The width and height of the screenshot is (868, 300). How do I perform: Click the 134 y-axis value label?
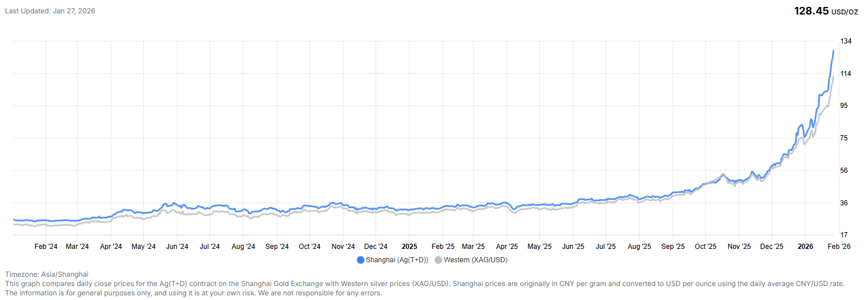846,41
